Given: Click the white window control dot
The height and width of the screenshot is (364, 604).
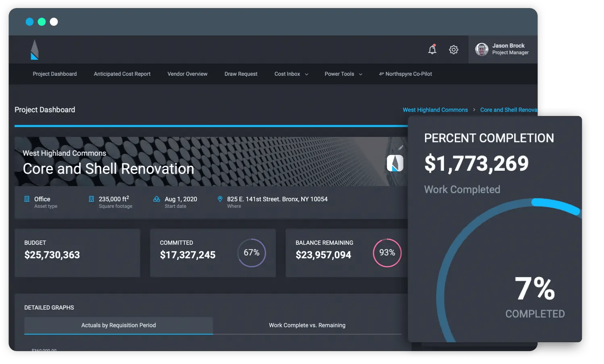Looking at the screenshot, I should pos(54,22).
